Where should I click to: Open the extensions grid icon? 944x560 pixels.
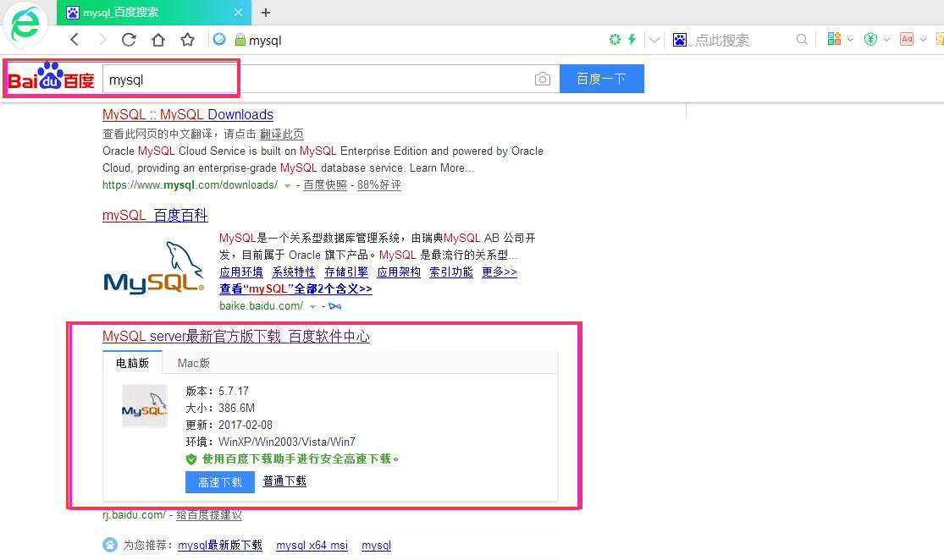pos(834,39)
